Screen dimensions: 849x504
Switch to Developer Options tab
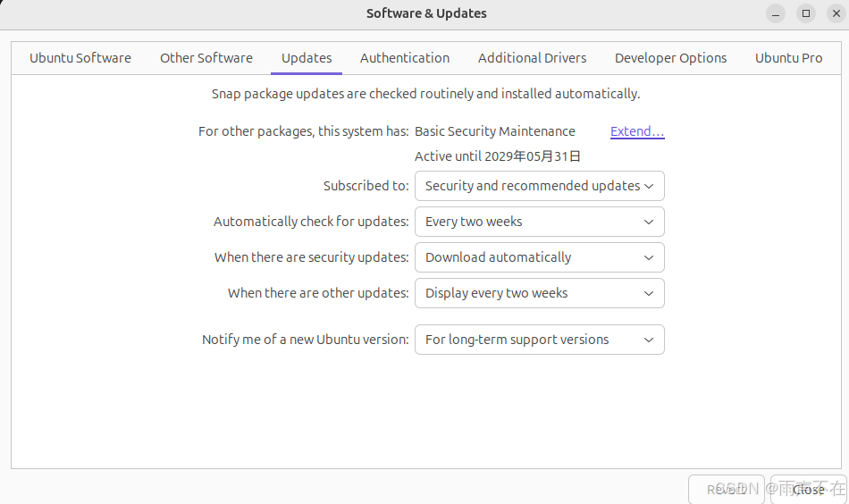pos(670,58)
